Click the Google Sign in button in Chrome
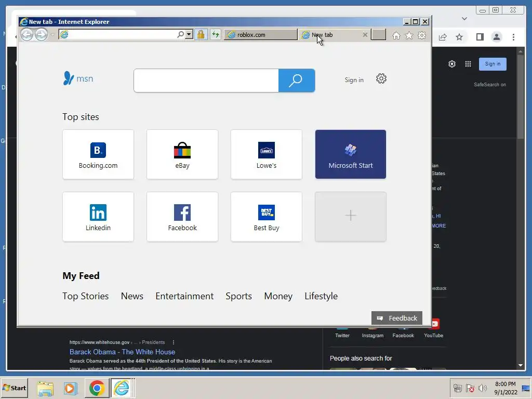 click(493, 64)
